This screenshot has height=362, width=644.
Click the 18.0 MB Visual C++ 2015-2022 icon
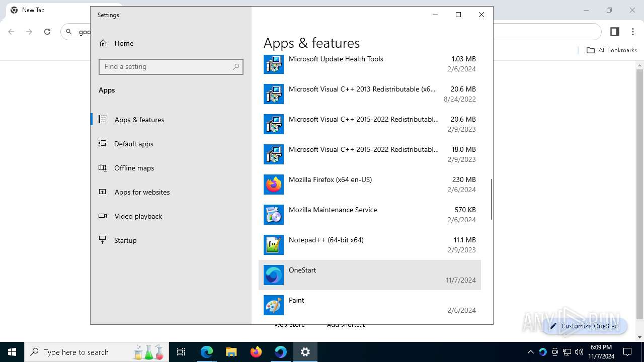pos(274,154)
